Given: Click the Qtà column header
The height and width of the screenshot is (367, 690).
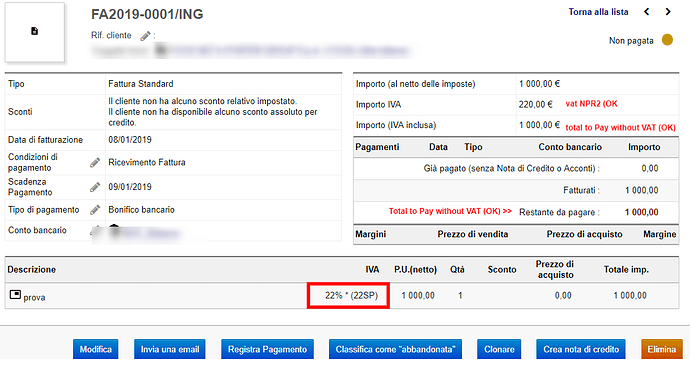Looking at the screenshot, I should [457, 270].
